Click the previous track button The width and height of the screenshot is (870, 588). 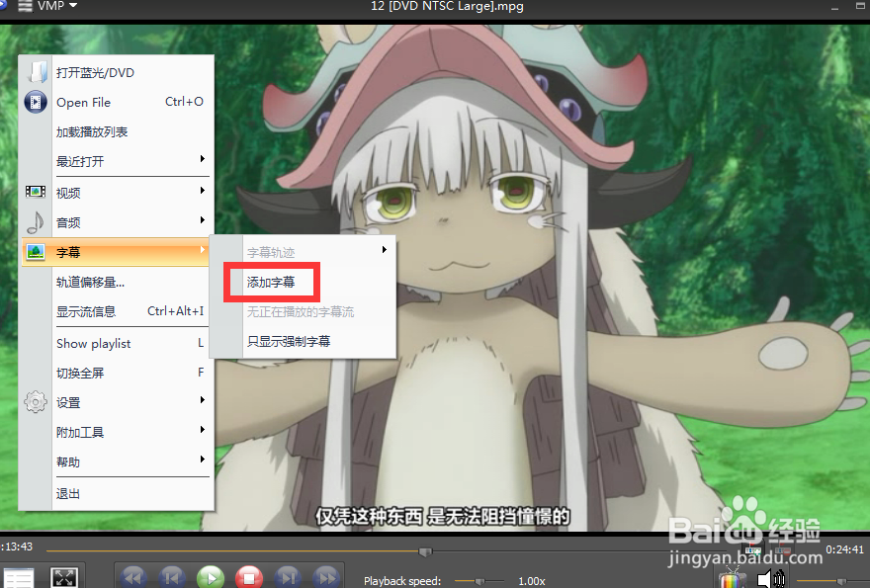[171, 578]
